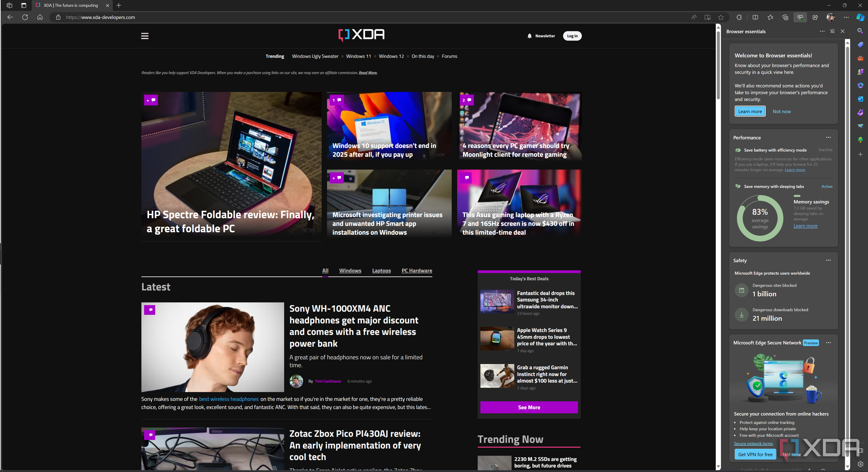
Task: Open the Outlook icon in sidebar
Action: click(x=860, y=99)
